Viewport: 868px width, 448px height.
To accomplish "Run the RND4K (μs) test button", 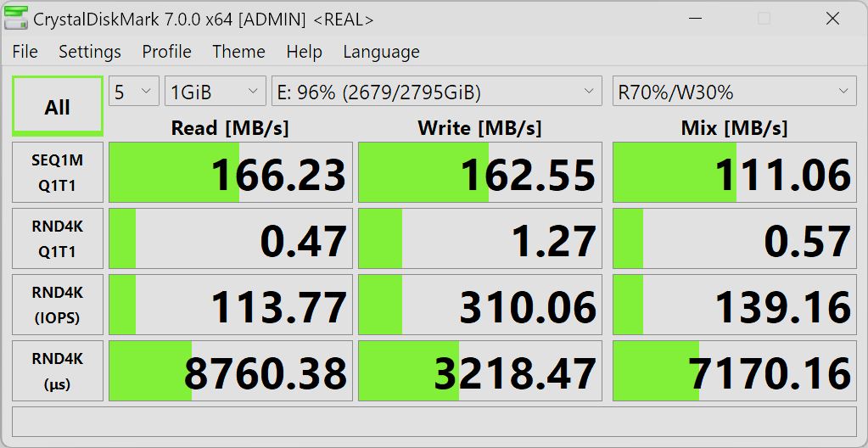I will pyautogui.click(x=58, y=371).
